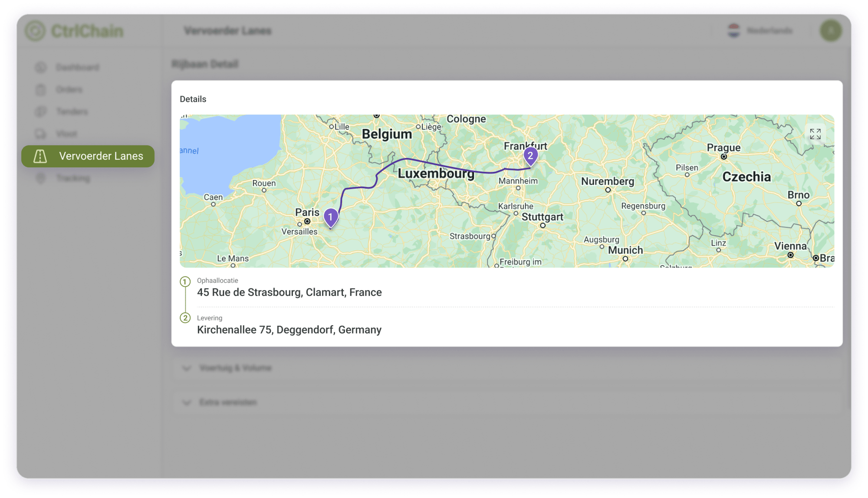Open the user avatar menu

(831, 31)
